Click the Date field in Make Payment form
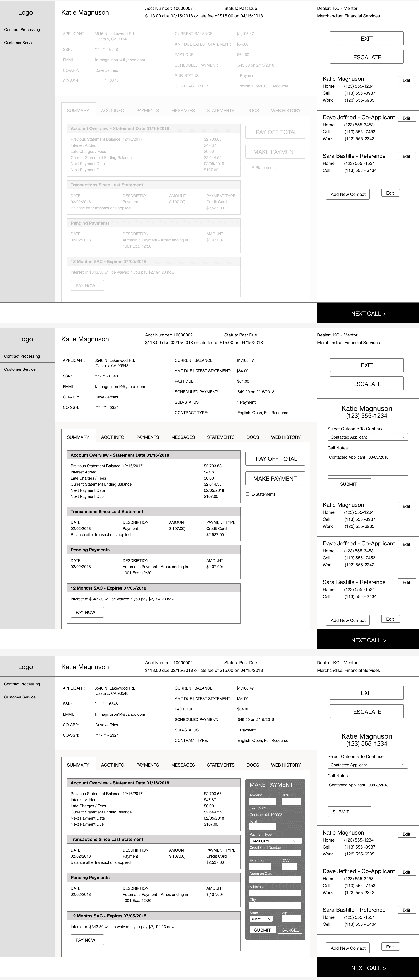This screenshot has width=419, height=980. tap(291, 801)
